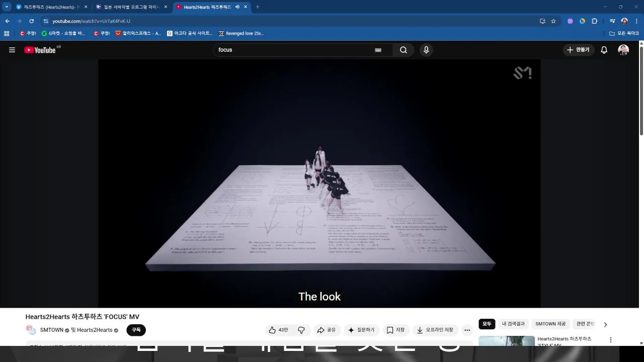
Task: Open Chrome media control icon
Action: click(x=612, y=21)
